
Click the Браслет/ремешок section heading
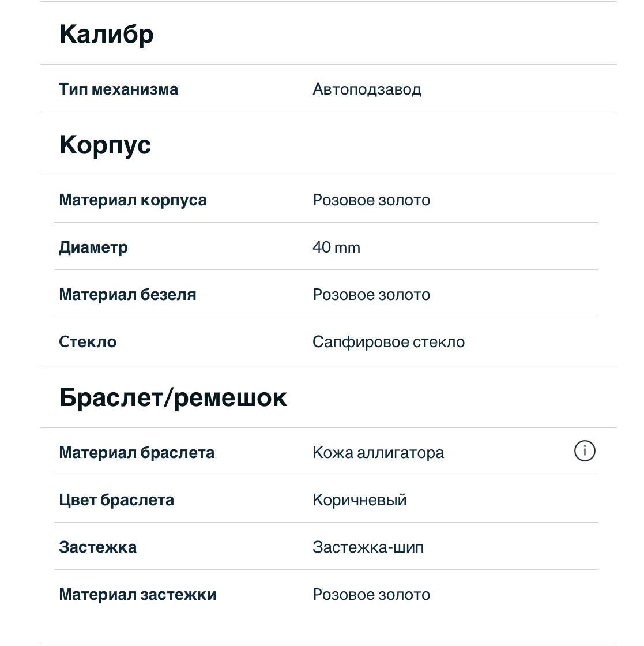click(173, 397)
